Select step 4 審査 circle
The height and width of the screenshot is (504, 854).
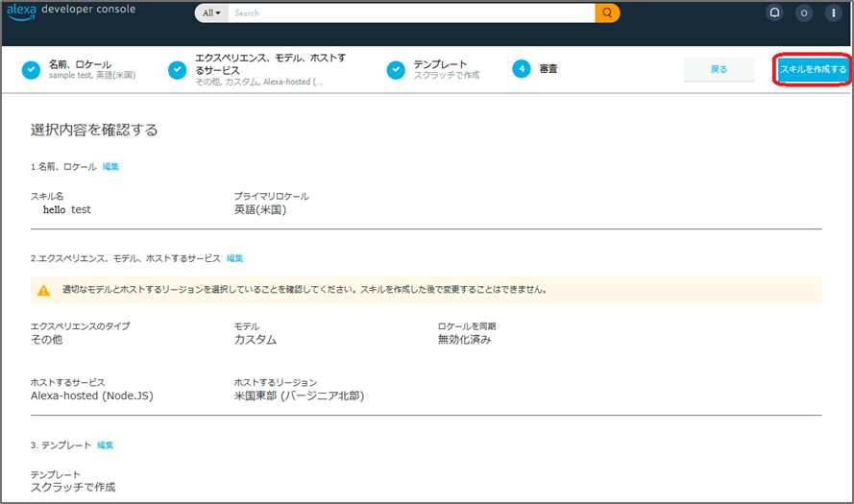click(x=522, y=69)
